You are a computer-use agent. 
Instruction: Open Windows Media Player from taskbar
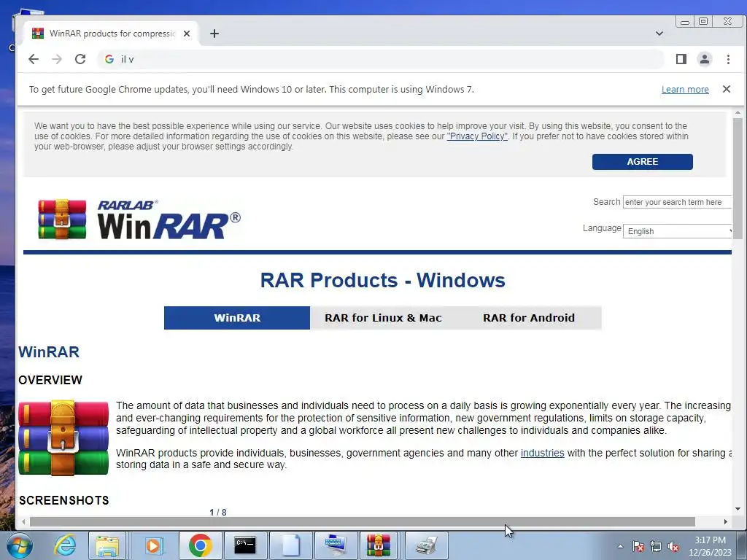(153, 545)
